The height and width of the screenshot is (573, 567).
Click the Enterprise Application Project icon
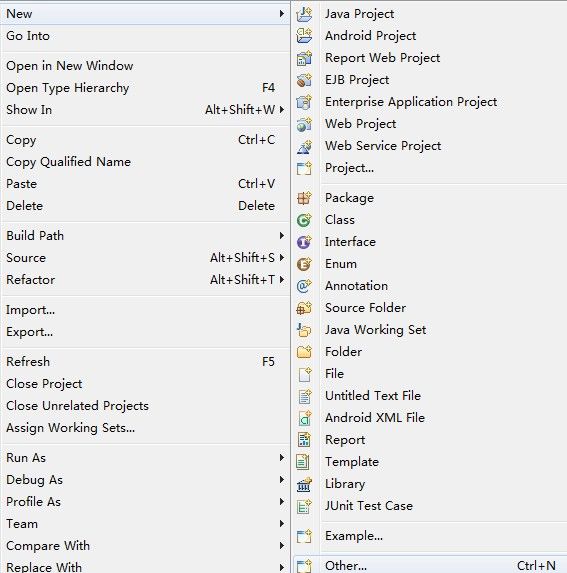click(x=304, y=102)
